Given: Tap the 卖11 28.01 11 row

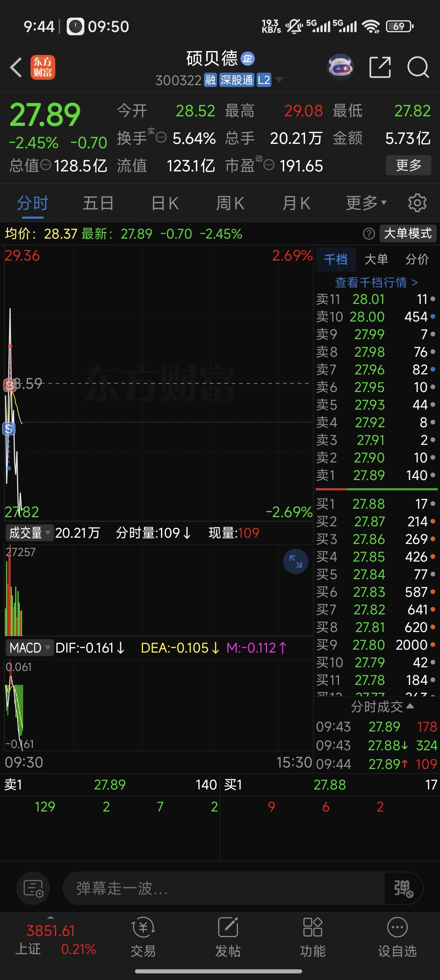Looking at the screenshot, I should [x=376, y=299].
